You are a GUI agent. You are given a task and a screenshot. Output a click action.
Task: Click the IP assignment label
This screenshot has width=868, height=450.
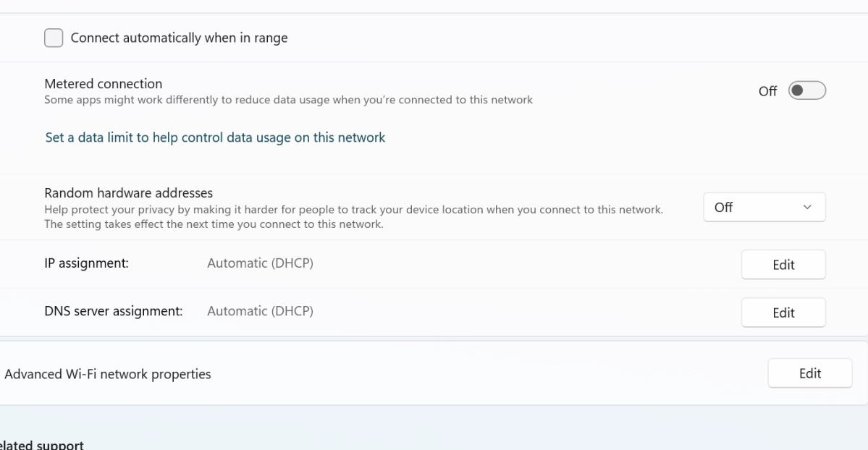coord(87,264)
